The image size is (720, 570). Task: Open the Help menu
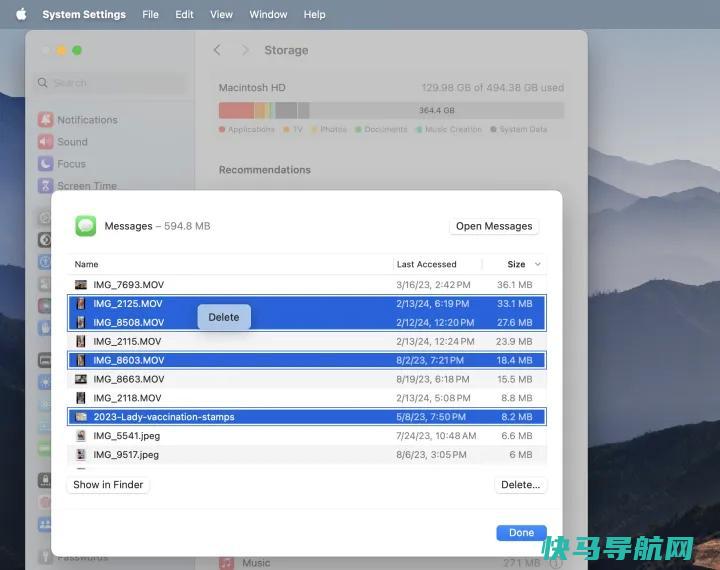coord(315,14)
